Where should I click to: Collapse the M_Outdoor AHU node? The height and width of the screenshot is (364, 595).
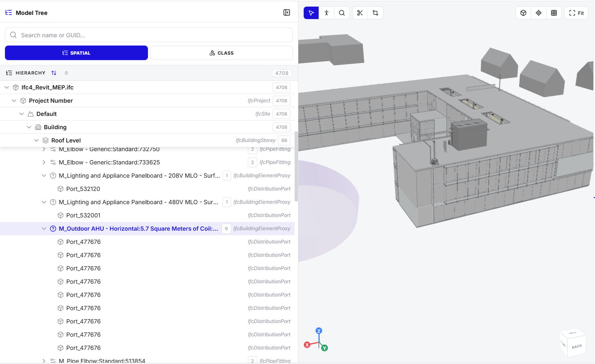44,229
